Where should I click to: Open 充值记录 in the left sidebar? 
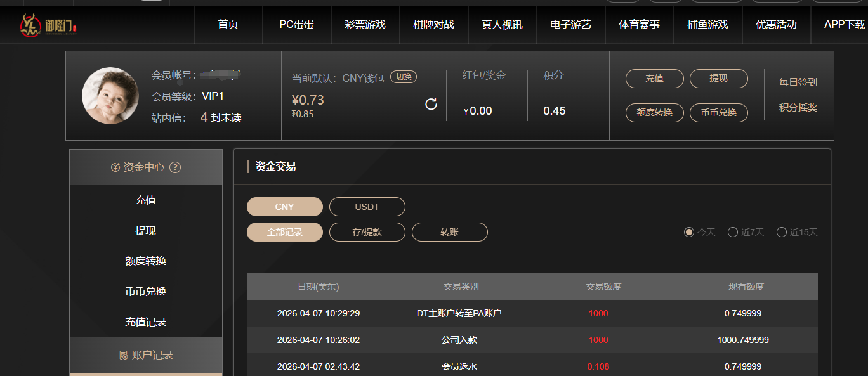(x=145, y=322)
